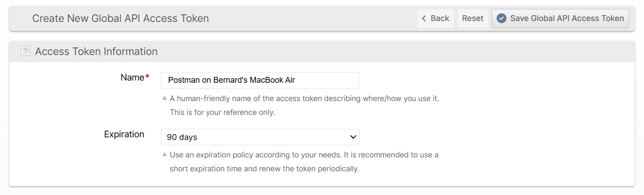Click the expiration policy hint text
Screen dimensions: 644x195
pos(304,155)
